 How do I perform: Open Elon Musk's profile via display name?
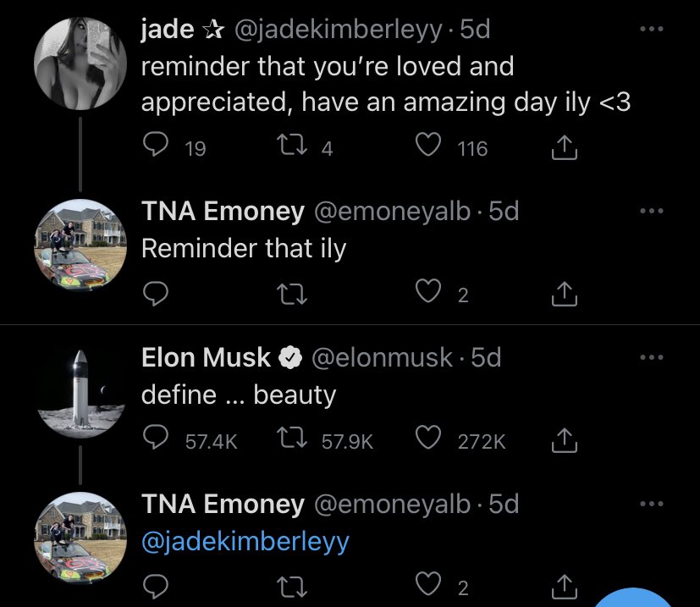point(206,358)
